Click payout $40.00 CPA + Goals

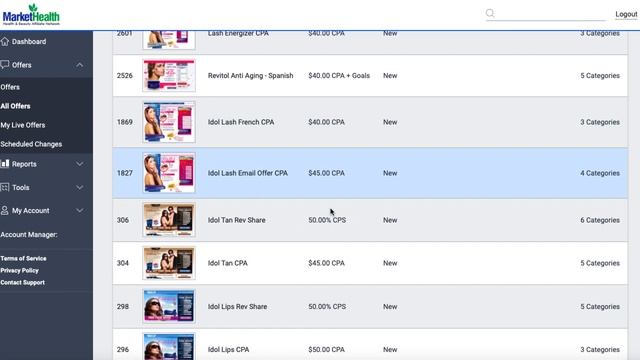pos(339,76)
